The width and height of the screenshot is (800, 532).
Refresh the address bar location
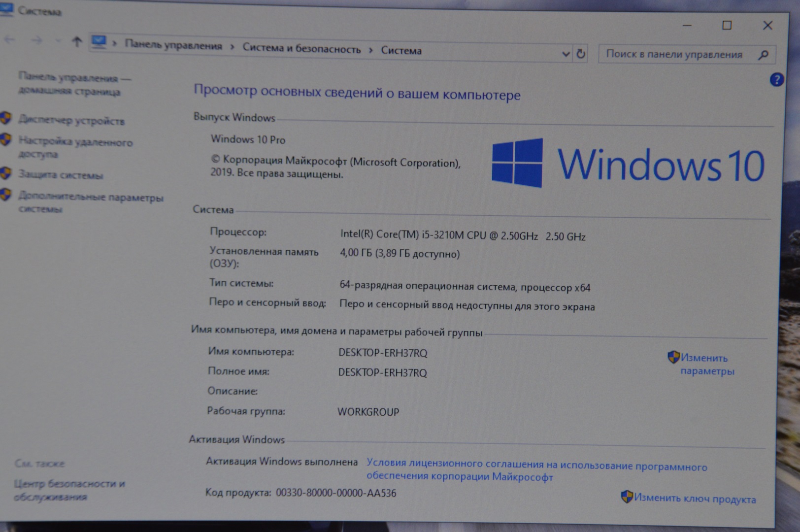click(581, 53)
